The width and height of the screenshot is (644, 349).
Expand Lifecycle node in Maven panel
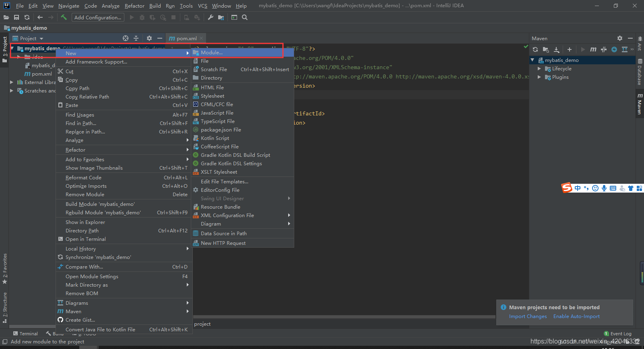click(x=539, y=68)
